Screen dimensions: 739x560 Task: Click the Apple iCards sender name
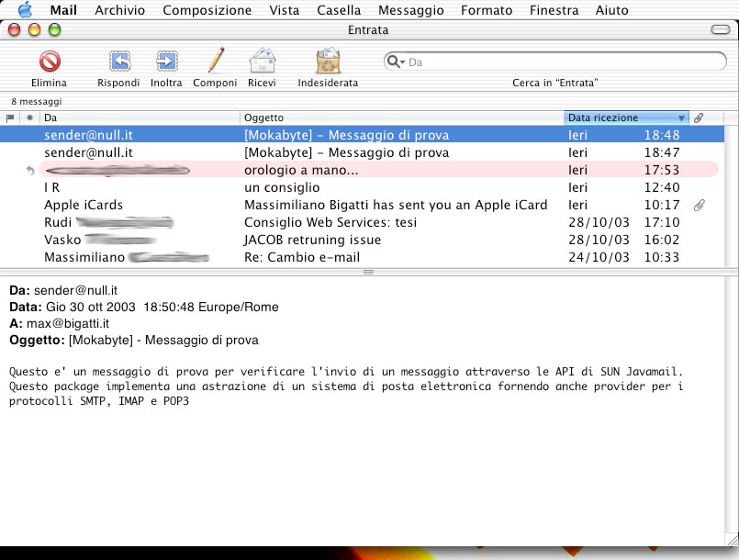tap(84, 205)
